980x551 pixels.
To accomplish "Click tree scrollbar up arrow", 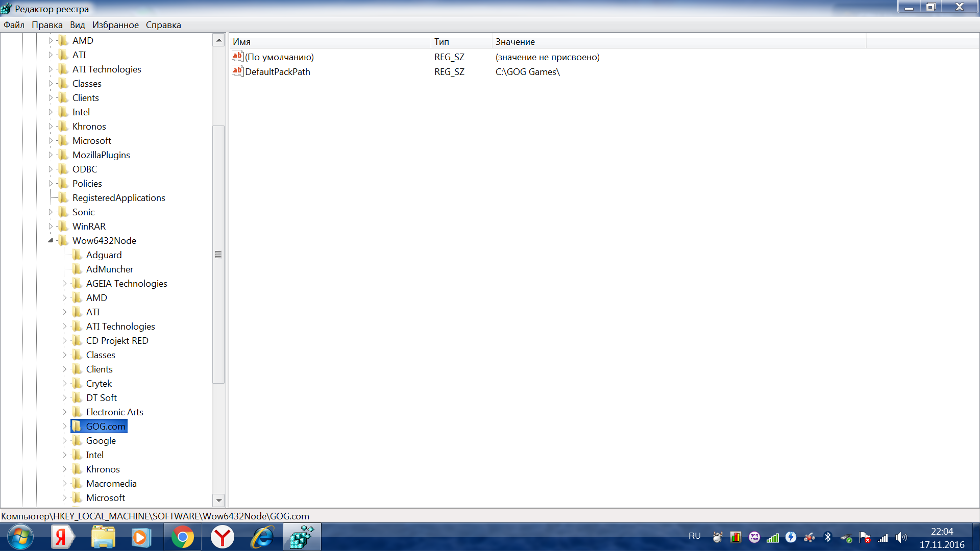I will 218,40.
